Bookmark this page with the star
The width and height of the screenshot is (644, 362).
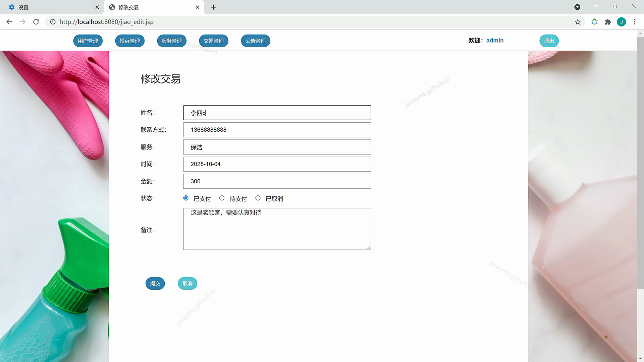pos(578,22)
